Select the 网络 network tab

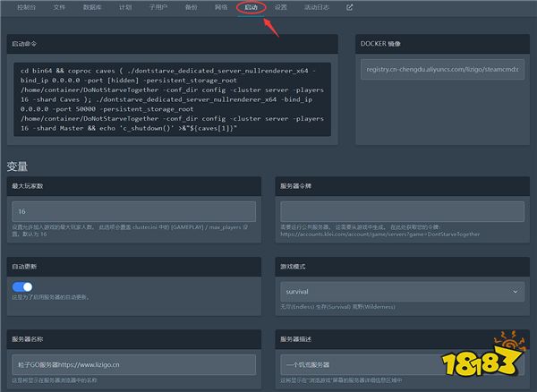coord(221,7)
